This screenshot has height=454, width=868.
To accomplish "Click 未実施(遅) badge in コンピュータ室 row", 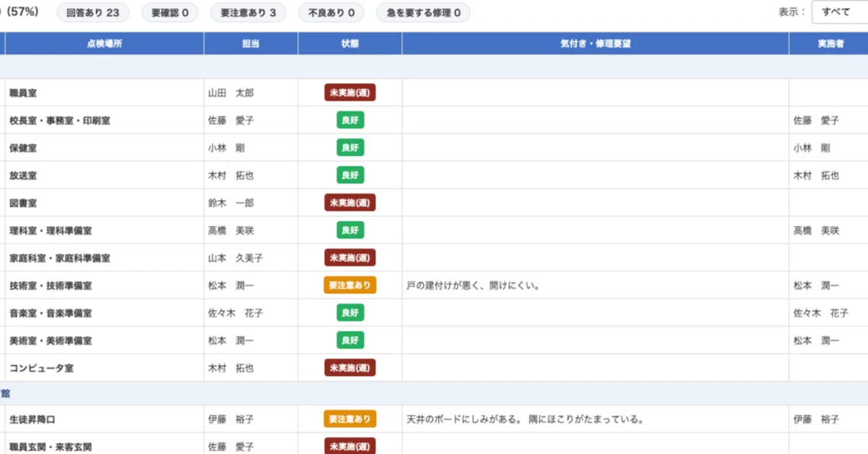I will [x=350, y=367].
